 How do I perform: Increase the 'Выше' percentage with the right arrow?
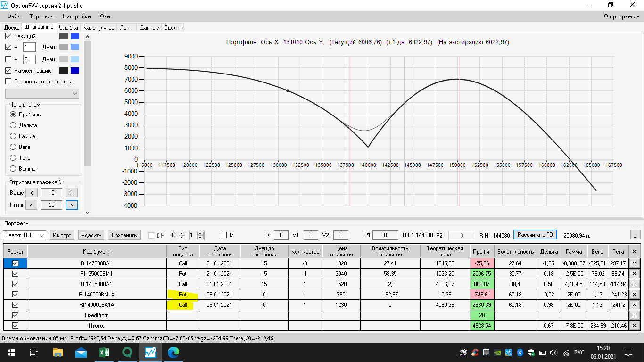click(x=71, y=192)
